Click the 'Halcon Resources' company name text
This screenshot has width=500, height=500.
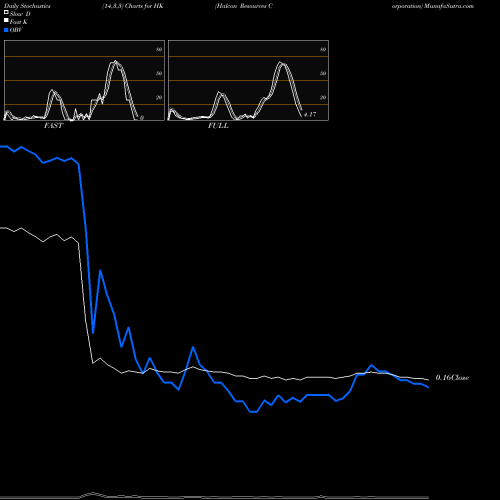click(x=241, y=6)
